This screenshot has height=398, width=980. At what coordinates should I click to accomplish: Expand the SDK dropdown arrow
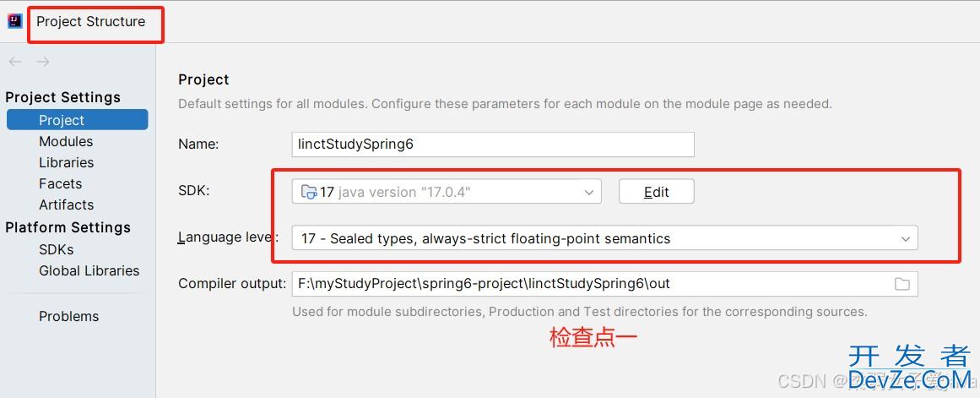tap(589, 192)
